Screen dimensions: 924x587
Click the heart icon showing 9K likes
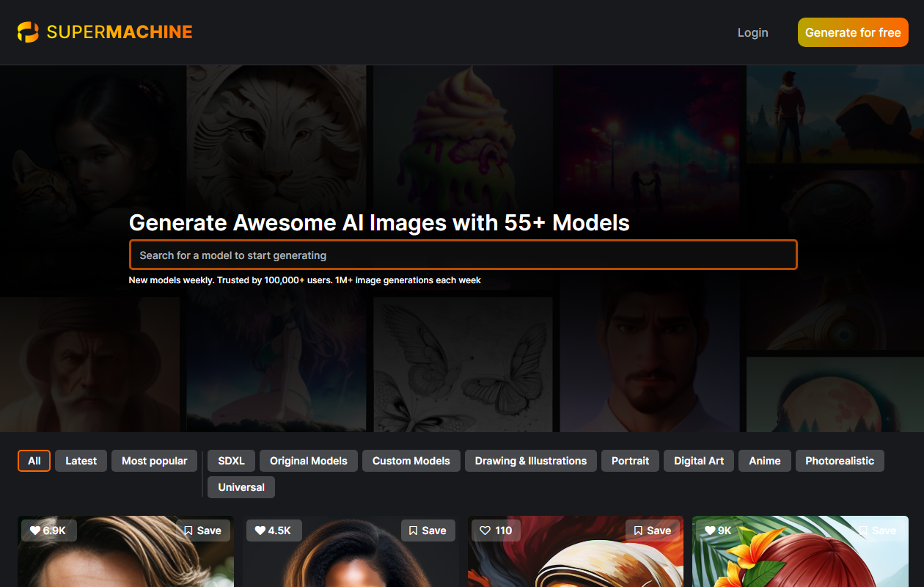click(x=709, y=531)
